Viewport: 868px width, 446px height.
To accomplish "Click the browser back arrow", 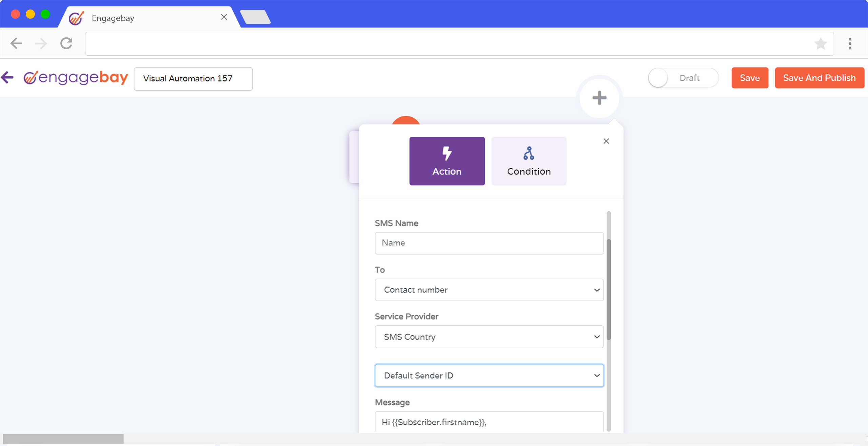I will [x=16, y=43].
